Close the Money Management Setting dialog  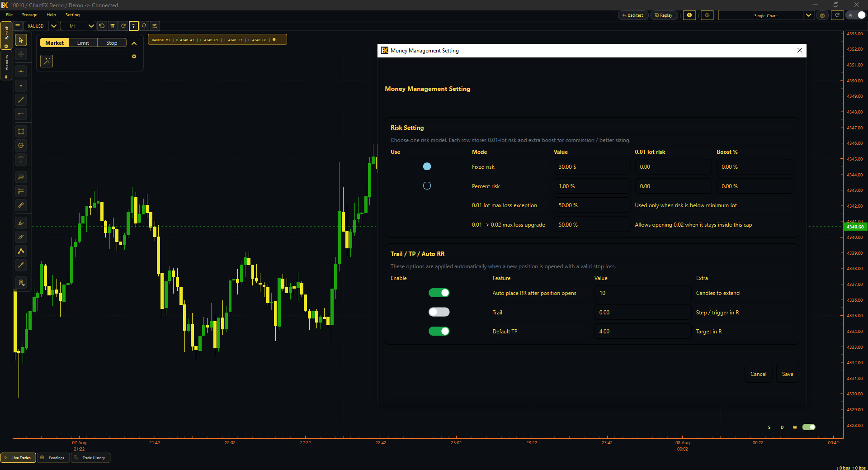800,50
